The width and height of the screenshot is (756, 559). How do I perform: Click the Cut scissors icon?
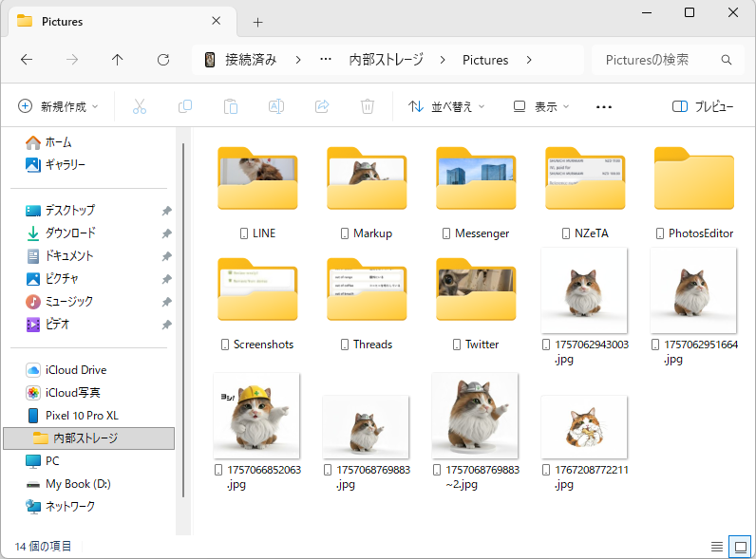point(140,106)
